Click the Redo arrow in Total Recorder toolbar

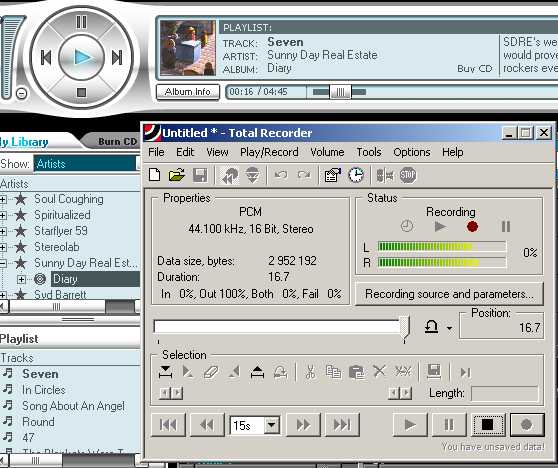point(304,175)
